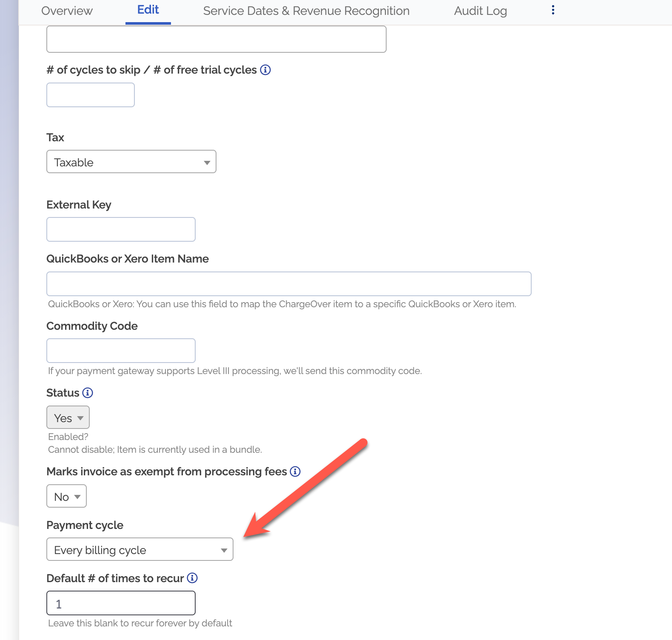Open the processing fees exemption No dropdown

[67, 497]
